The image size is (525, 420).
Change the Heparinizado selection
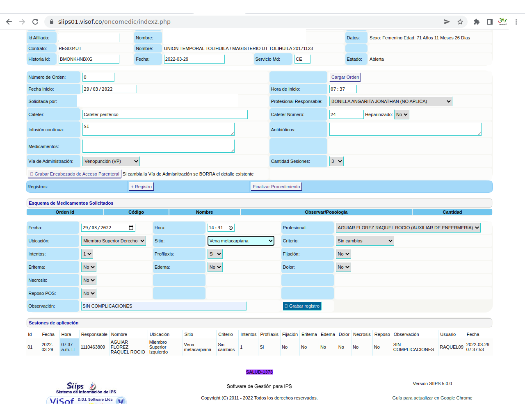pyautogui.click(x=402, y=114)
